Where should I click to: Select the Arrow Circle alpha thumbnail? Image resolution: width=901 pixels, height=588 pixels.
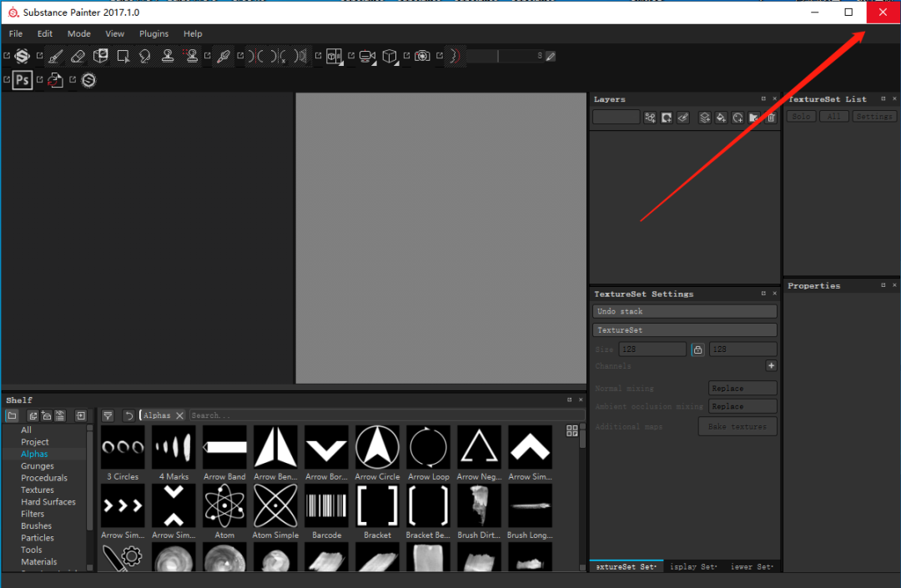click(378, 447)
